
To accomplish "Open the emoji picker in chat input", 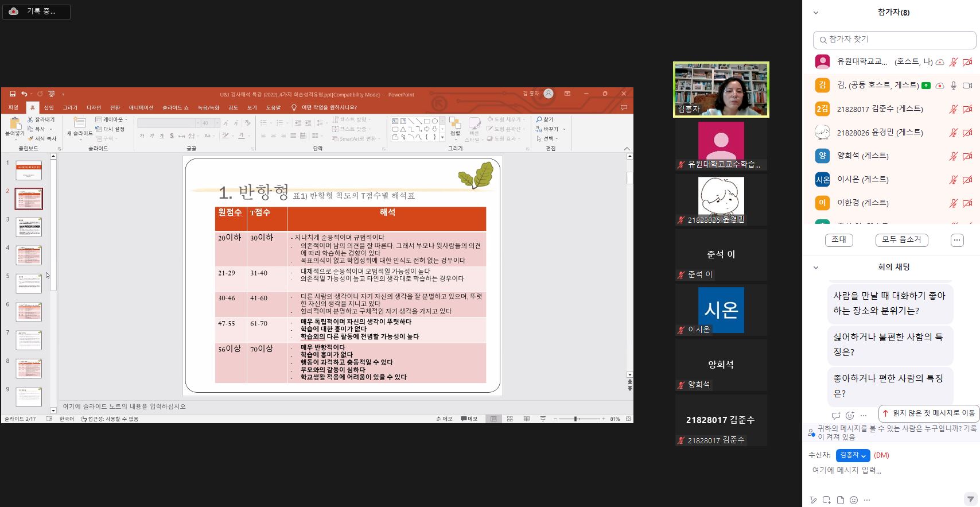I will click(854, 500).
